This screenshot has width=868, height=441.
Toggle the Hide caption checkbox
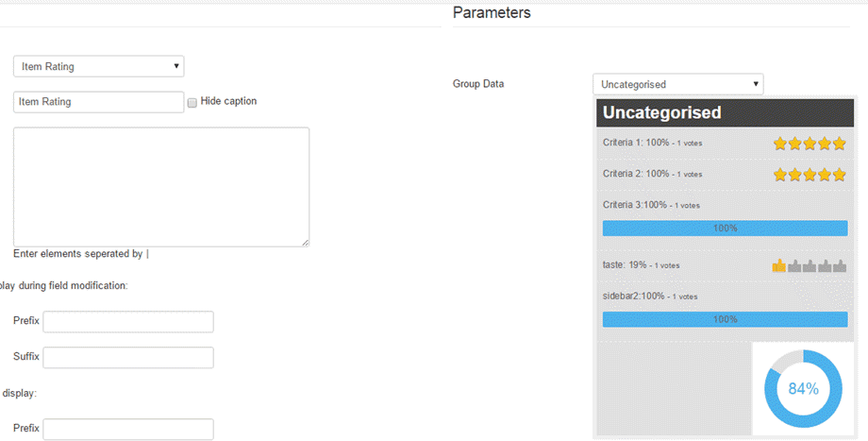(192, 102)
